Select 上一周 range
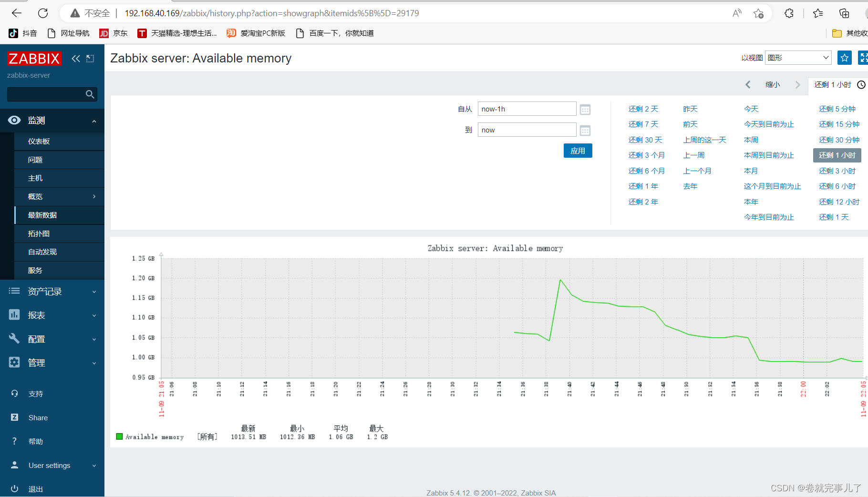The image size is (868, 497). tap(694, 155)
